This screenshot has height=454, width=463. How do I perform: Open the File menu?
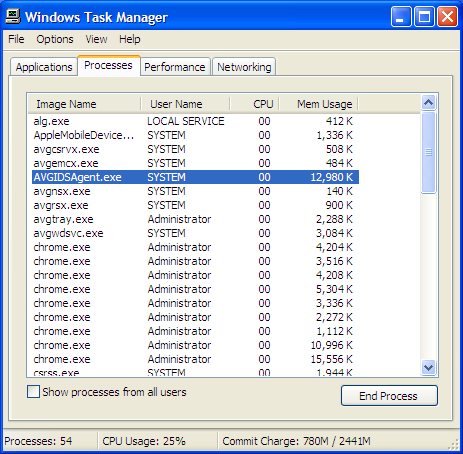(16, 39)
